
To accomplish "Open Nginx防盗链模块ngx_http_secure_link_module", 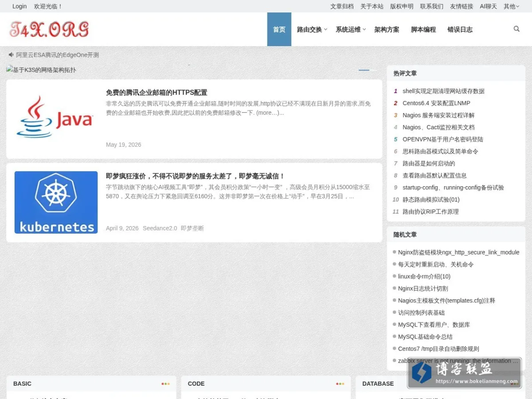I will click(459, 252).
